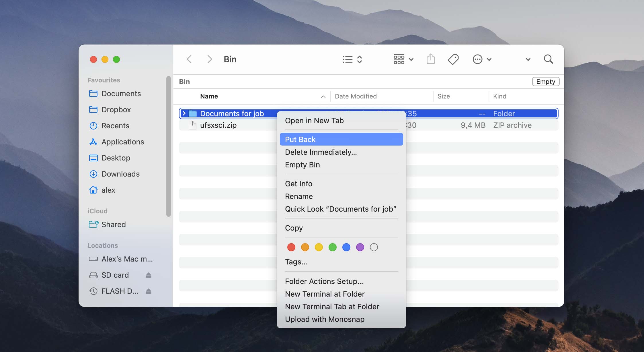Choose Open in New Tab
This screenshot has width=644, height=352.
click(x=341, y=121)
